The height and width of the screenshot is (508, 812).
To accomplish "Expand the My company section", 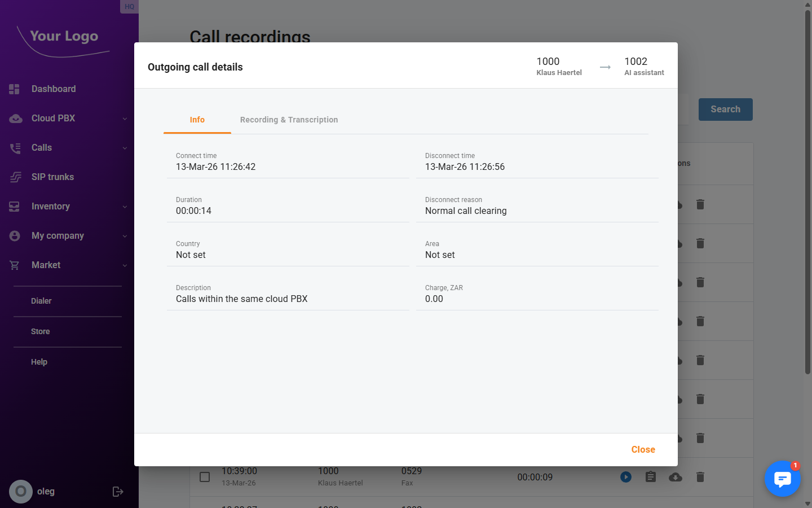I will (125, 235).
